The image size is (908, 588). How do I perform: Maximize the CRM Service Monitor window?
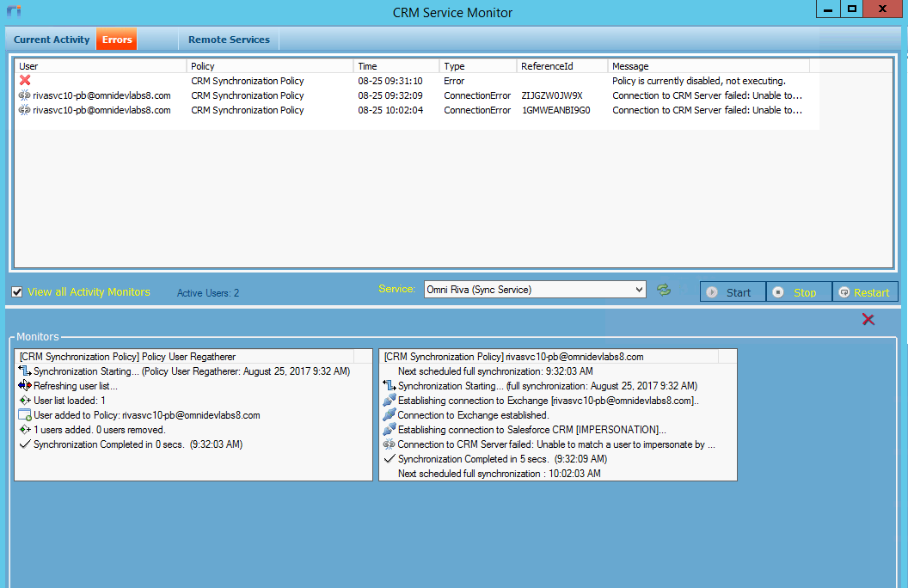851,9
